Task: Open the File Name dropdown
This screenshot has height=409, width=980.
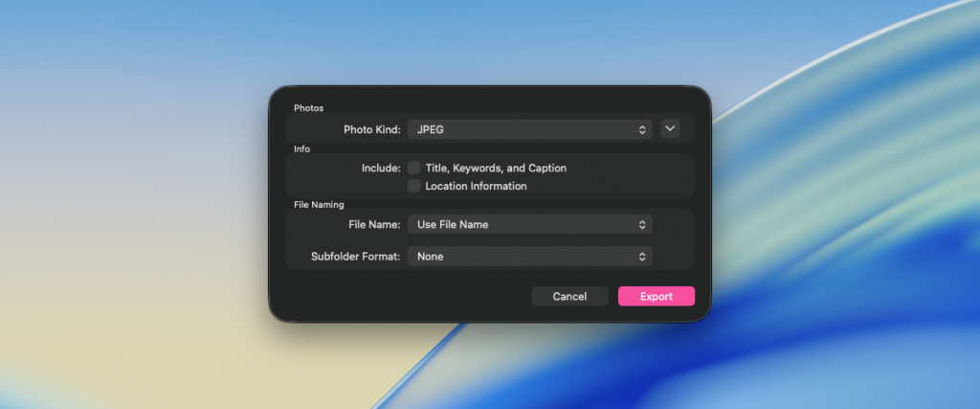Action: click(x=529, y=224)
